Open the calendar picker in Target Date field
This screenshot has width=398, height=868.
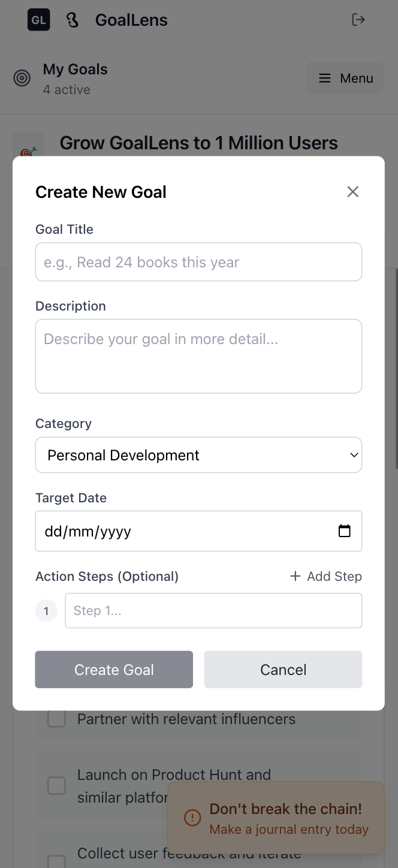pos(344,531)
